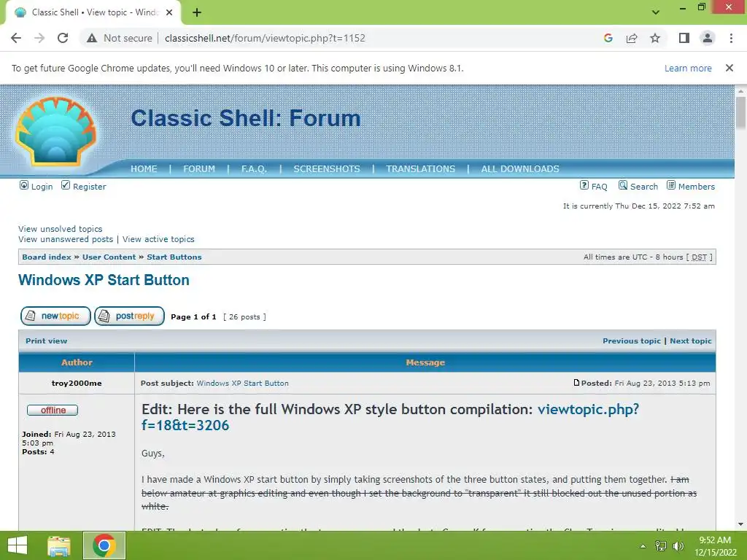Go to Next topic
Screen dimensions: 747x560
(x=691, y=341)
